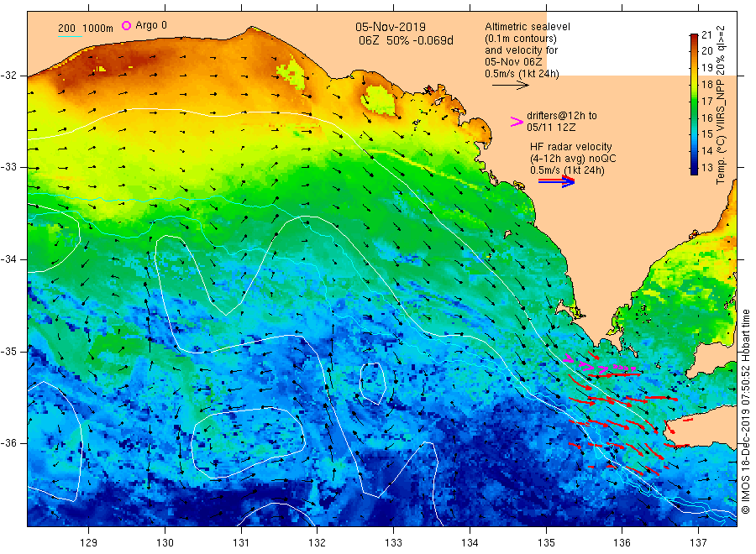This screenshot has height=554, width=756.
Task: Click the "drifters@12h to" legend text
Action: 562,116
